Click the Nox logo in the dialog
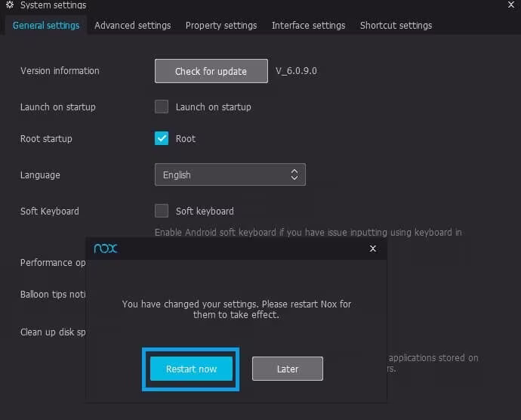Screen dimensions: 521x420 (106, 248)
